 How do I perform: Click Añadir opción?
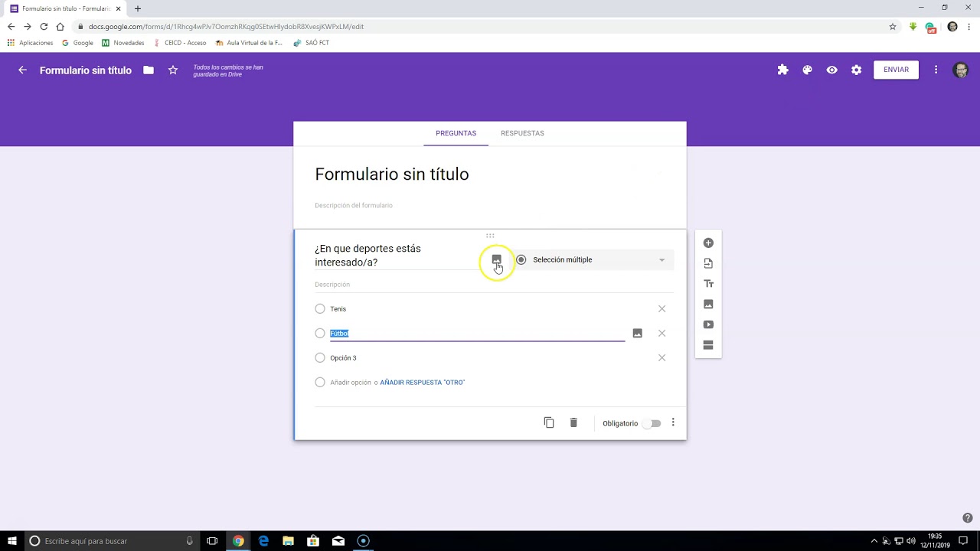tap(351, 382)
